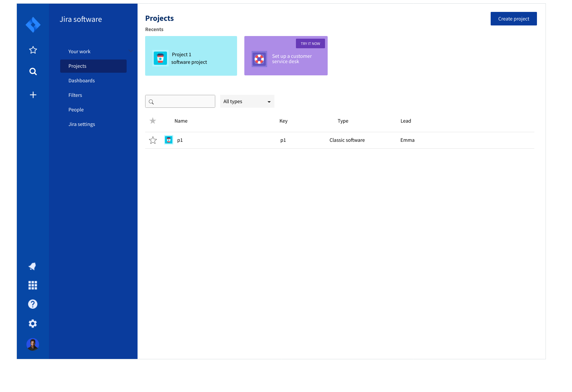
Task: Collapse the Your work section
Action: 131,51
